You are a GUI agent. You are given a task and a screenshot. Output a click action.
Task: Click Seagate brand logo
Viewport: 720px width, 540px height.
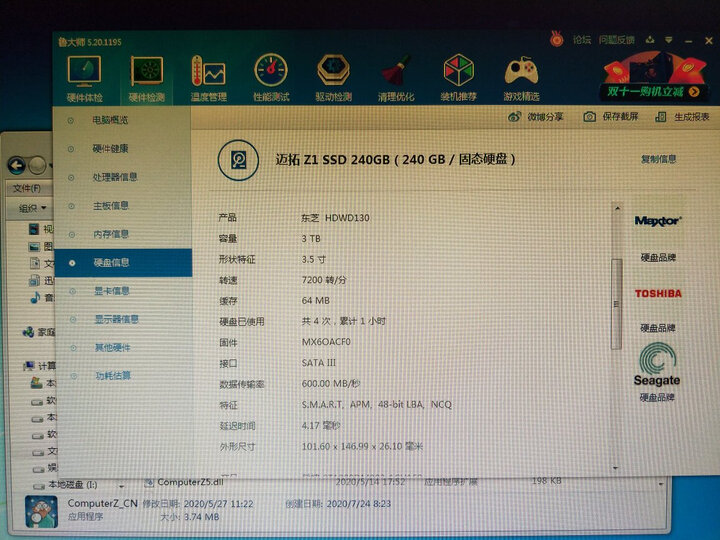657,365
